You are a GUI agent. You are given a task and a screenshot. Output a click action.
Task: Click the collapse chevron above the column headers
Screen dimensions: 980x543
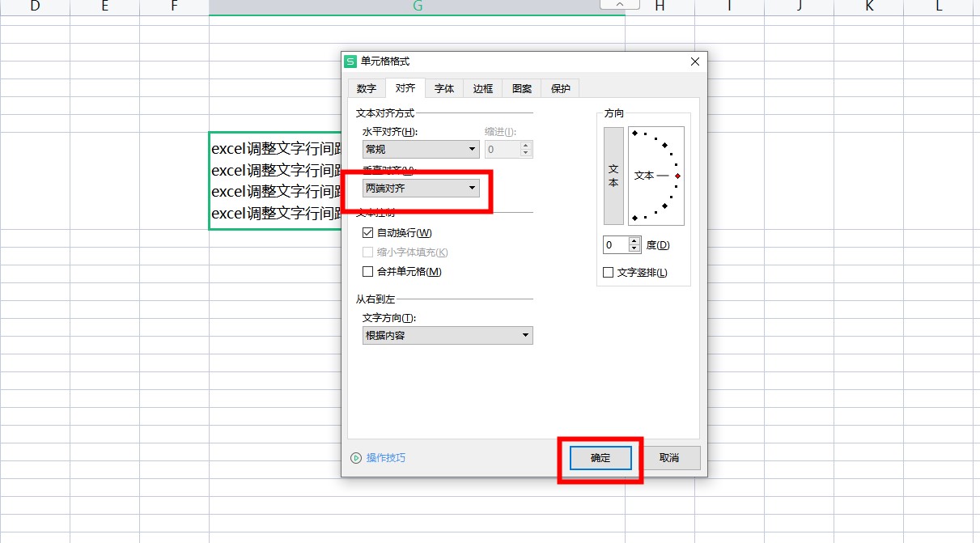pyautogui.click(x=620, y=6)
